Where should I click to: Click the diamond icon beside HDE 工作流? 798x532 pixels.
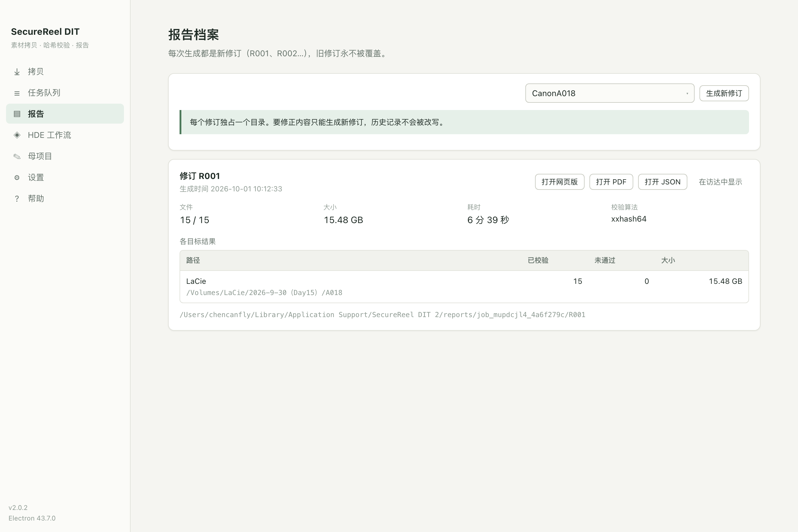(17, 135)
